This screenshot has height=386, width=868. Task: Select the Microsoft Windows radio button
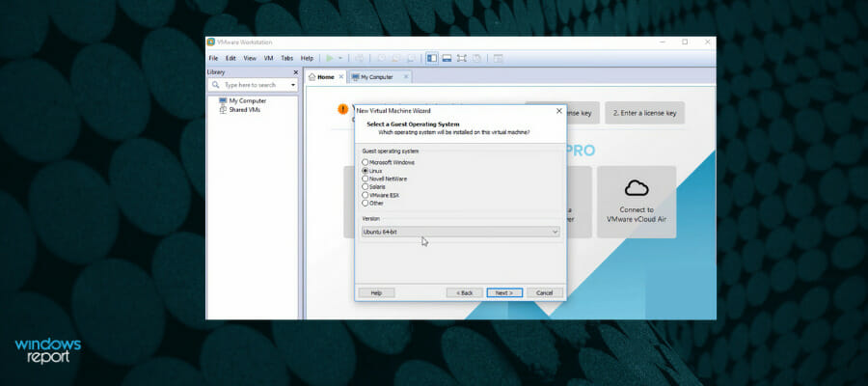point(365,162)
